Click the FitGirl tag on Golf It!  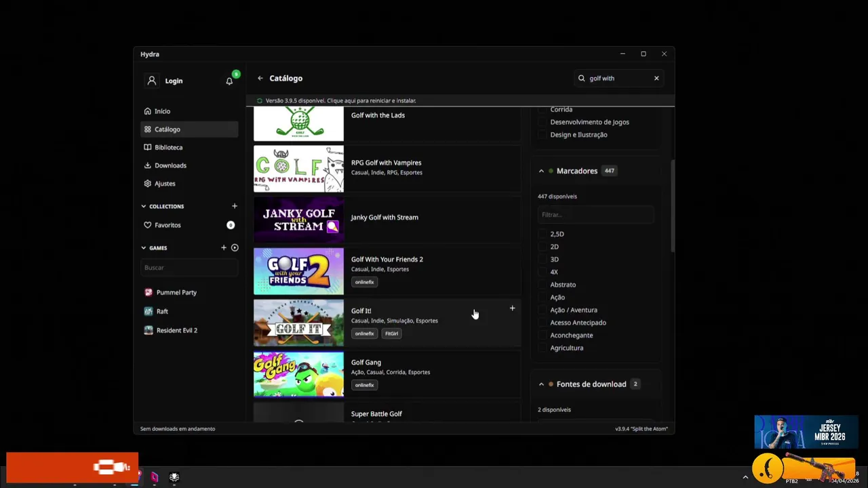(x=391, y=333)
